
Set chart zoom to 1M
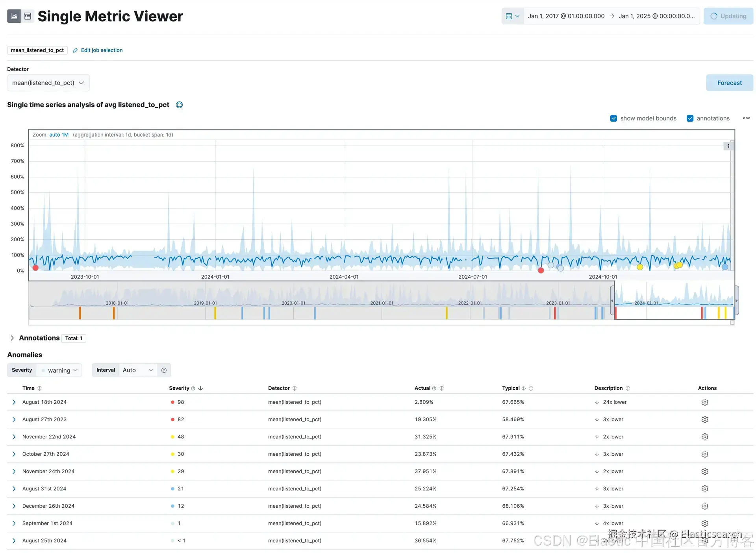[x=65, y=135]
